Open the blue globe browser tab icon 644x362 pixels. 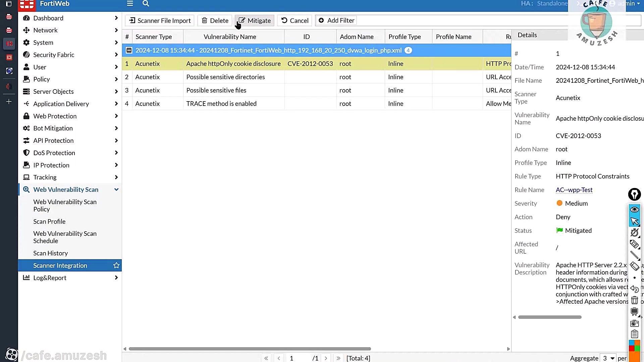9,71
